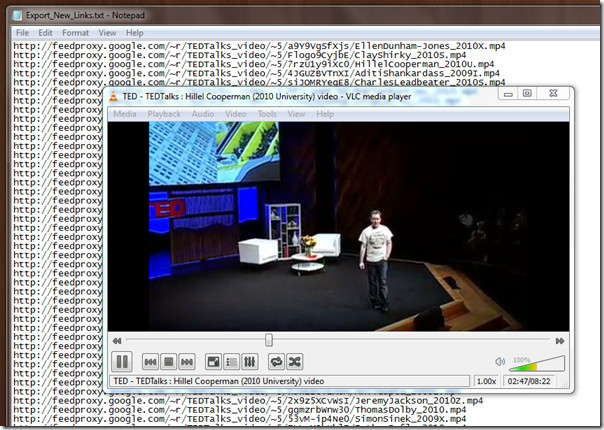This screenshot has height=430, width=604.
Task: Speed up playback with fast-forward arrows
Action: pyautogui.click(x=560, y=341)
